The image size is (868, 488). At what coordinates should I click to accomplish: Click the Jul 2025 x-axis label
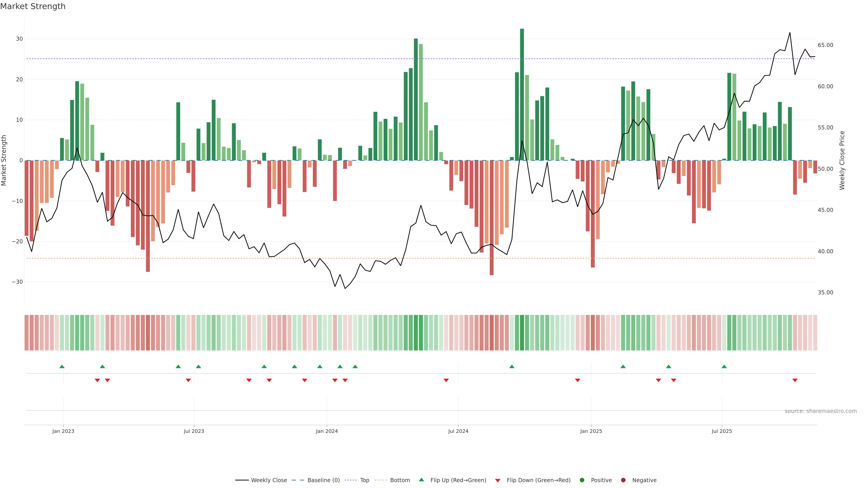coord(722,431)
